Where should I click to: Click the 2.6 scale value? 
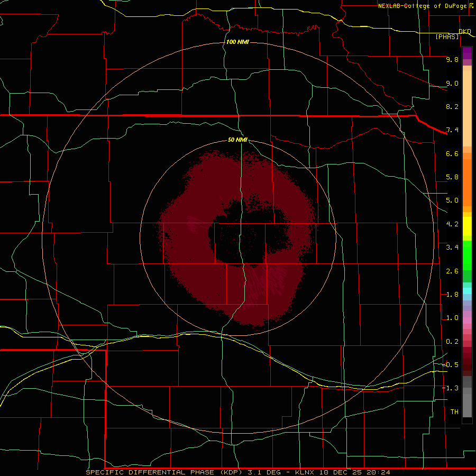tap(452, 271)
